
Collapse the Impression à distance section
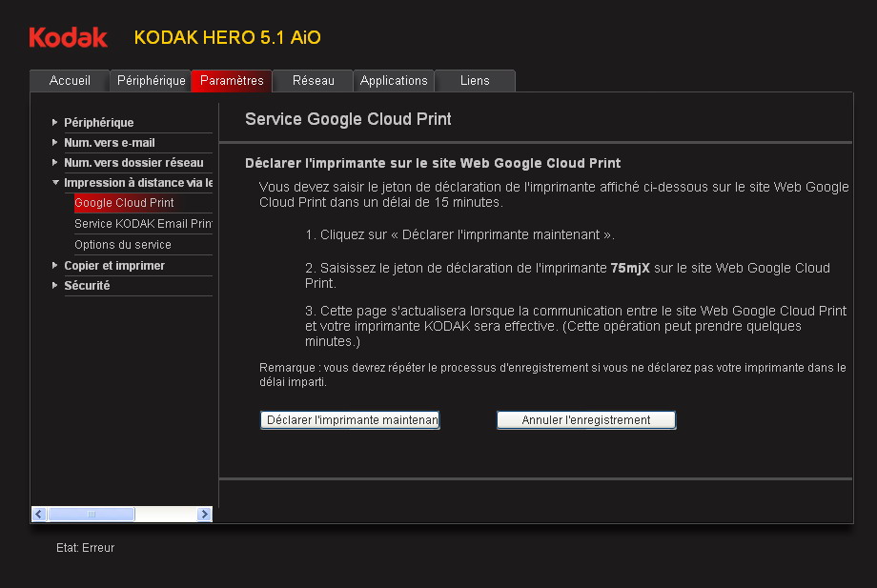[136, 183]
